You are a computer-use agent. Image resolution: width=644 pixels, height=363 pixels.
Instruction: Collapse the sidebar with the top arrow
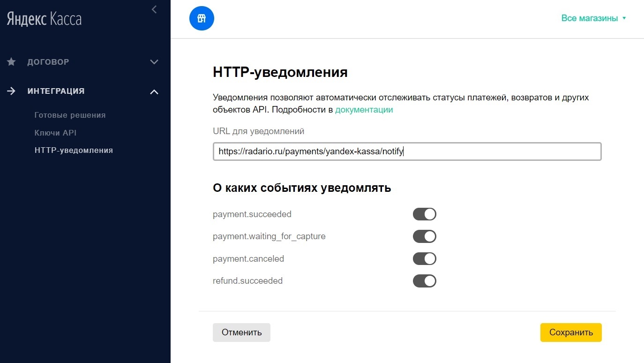(x=154, y=9)
